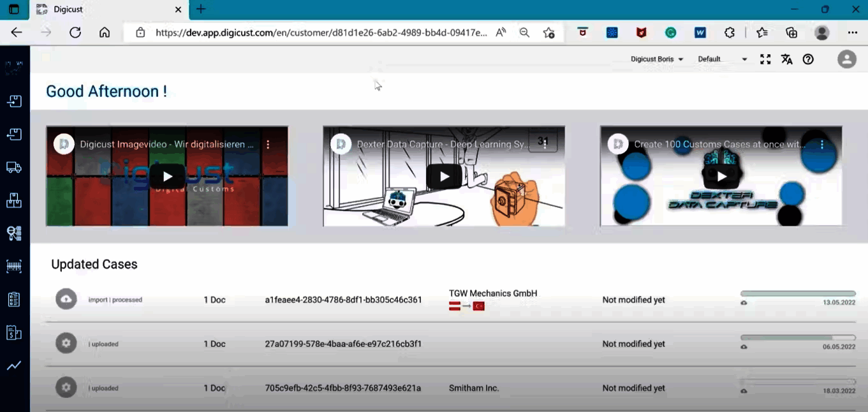The width and height of the screenshot is (868, 412).
Task: Open the import shipments section in the sidebar
Action: (x=14, y=101)
